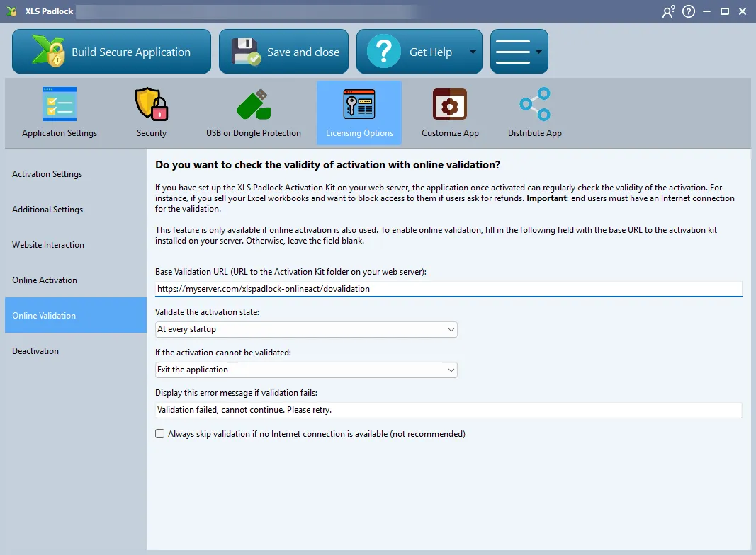Select the Licensing Options key icon
Image resolution: width=756 pixels, height=555 pixels.
tap(359, 103)
